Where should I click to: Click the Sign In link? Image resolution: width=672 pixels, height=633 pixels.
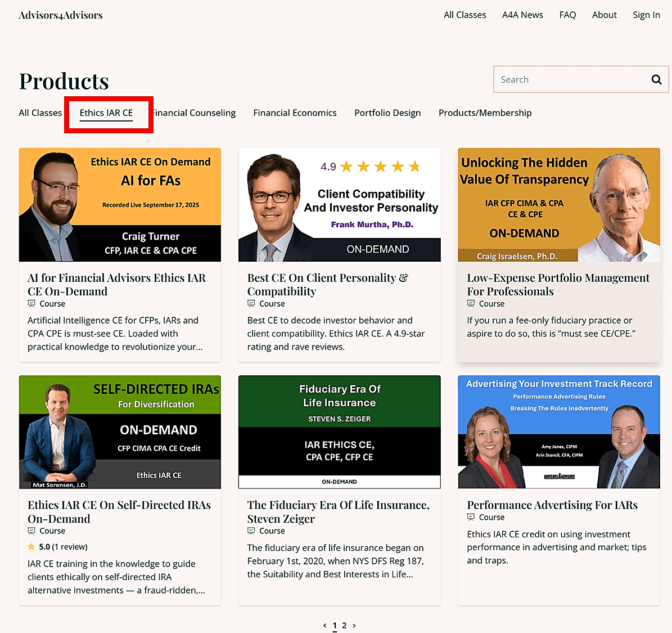(646, 15)
